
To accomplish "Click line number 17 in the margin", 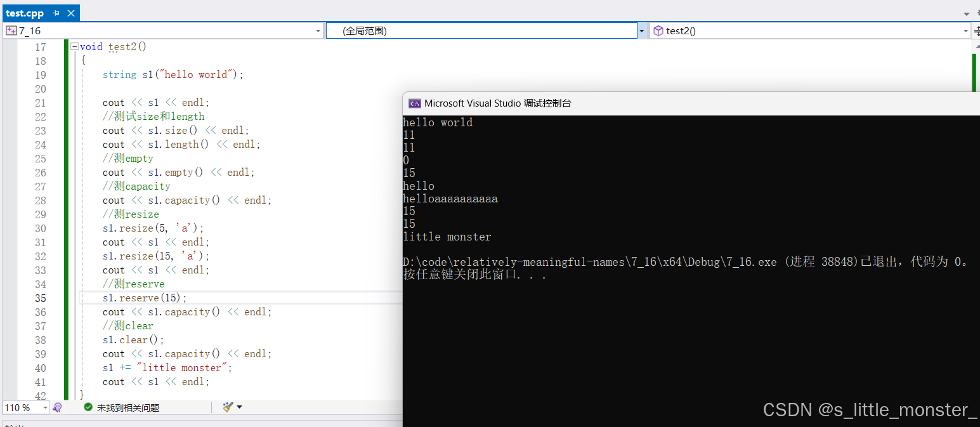I will (x=41, y=47).
